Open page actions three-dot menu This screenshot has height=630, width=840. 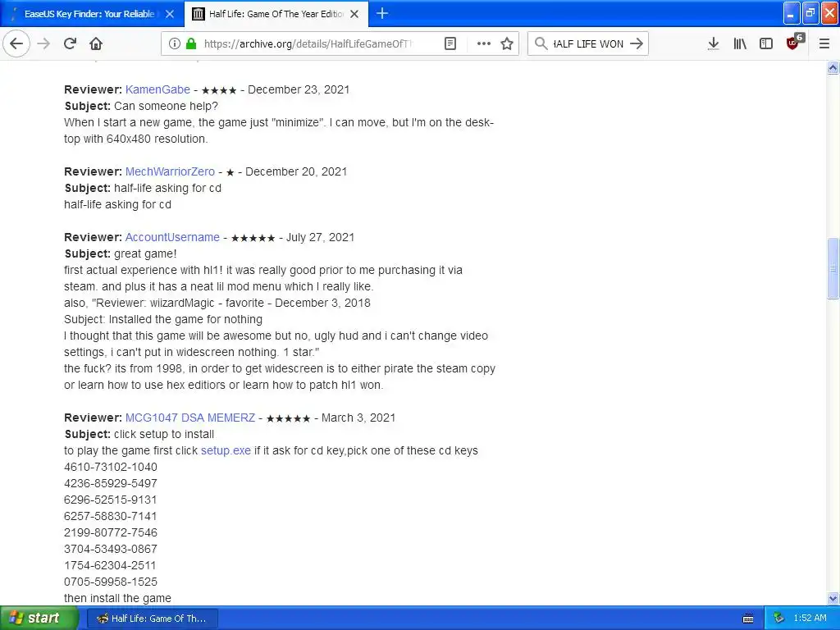pyautogui.click(x=483, y=43)
